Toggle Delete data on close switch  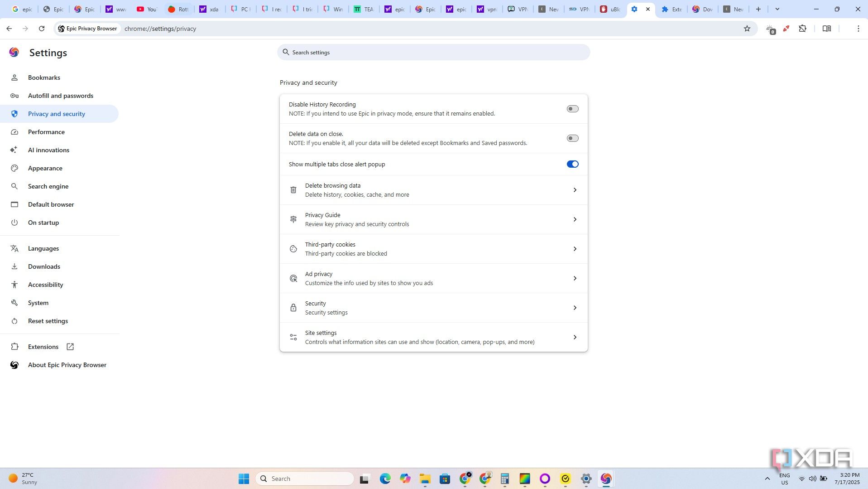(572, 138)
